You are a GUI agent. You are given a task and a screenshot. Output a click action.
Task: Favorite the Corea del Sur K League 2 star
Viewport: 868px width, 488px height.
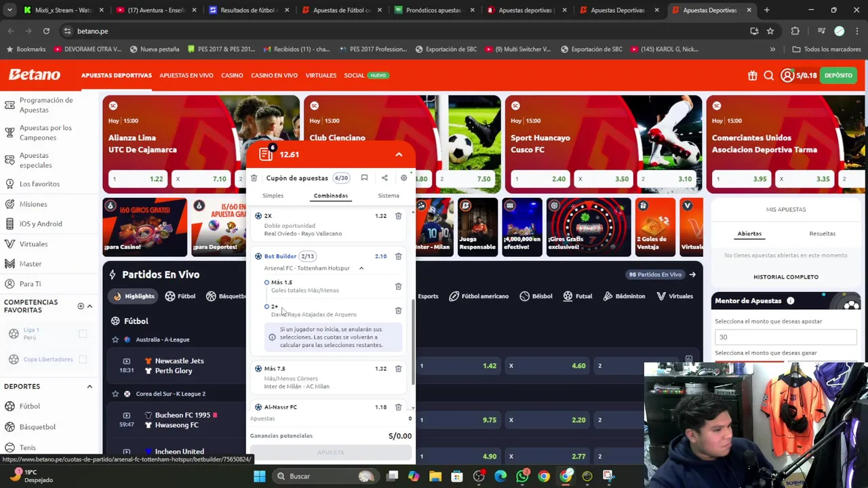pos(115,394)
